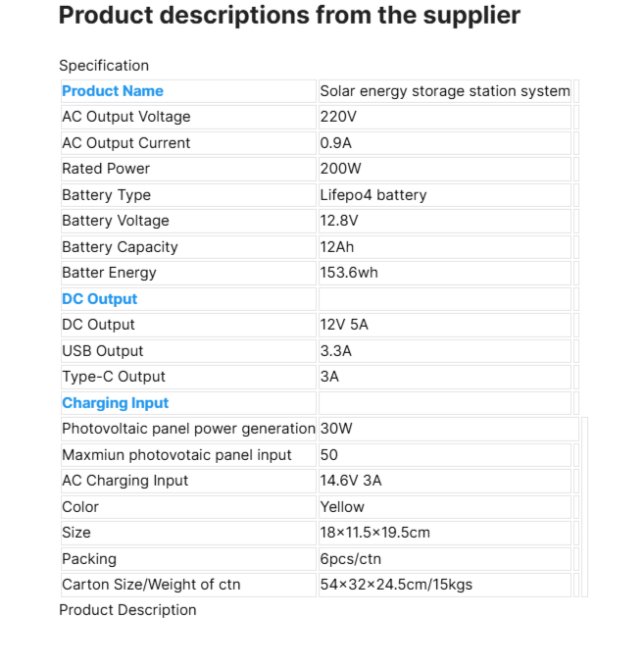
Task: Click the "Product Description" text below the table
Action: (x=127, y=610)
